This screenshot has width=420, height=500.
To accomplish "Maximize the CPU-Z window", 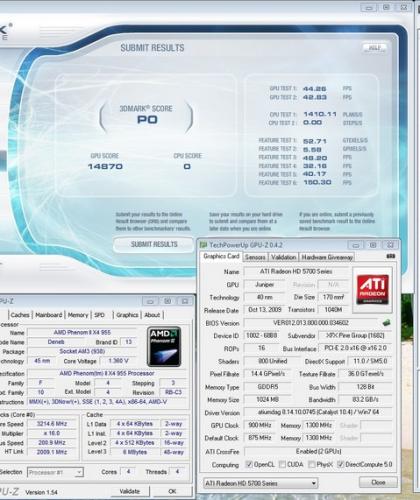I will coord(167,301).
